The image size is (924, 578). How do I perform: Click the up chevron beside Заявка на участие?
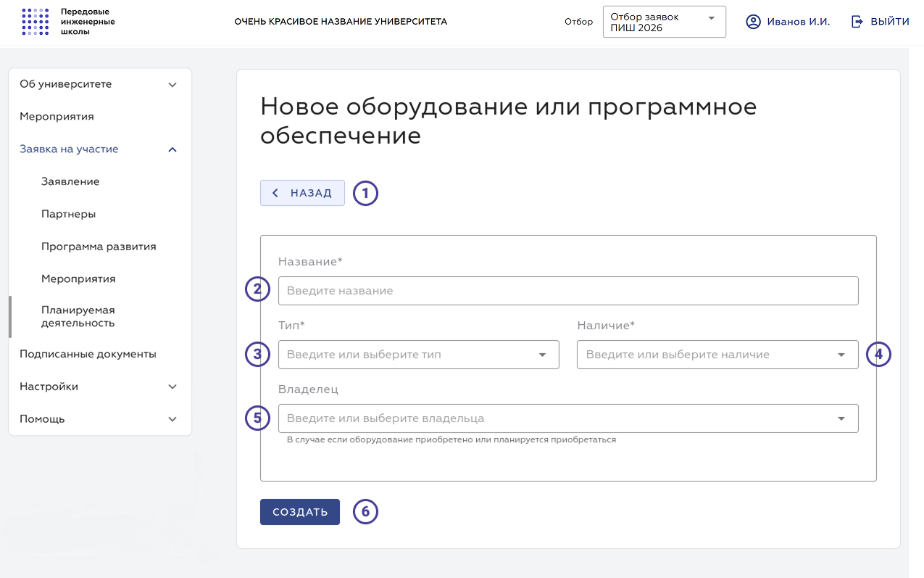pos(172,149)
